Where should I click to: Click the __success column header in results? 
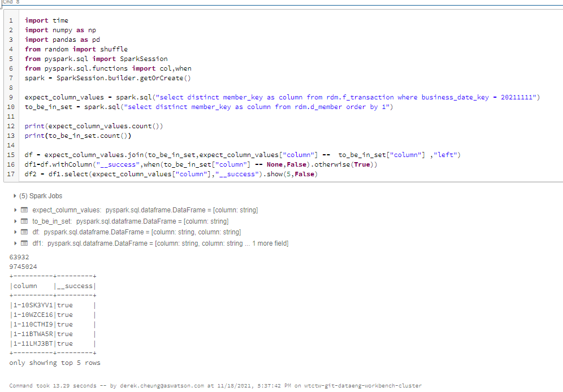75,286
